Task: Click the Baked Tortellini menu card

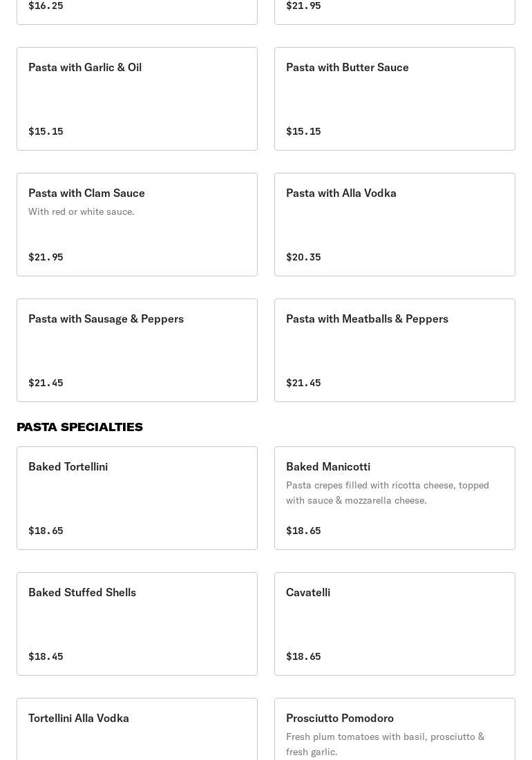Action: point(137,498)
